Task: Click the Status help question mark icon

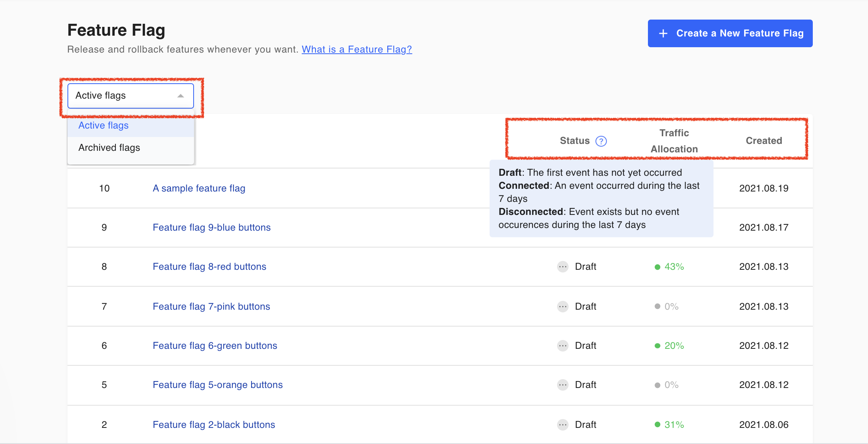Action: point(601,141)
